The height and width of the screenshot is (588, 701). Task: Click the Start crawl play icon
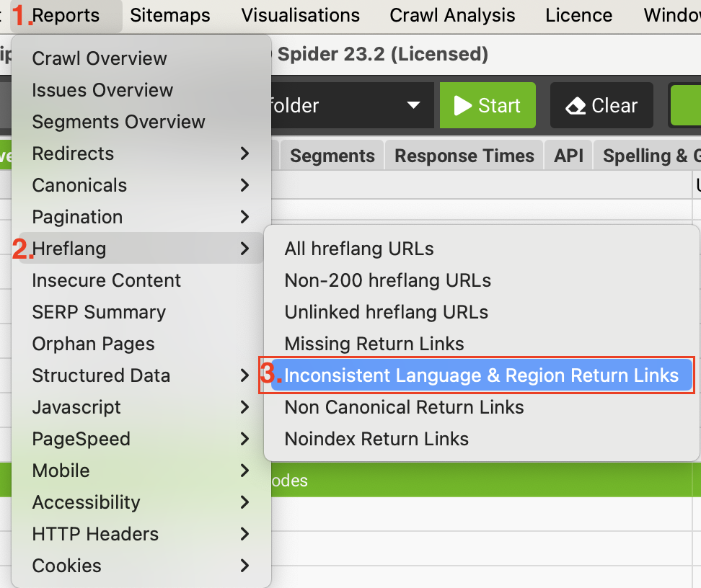(463, 106)
